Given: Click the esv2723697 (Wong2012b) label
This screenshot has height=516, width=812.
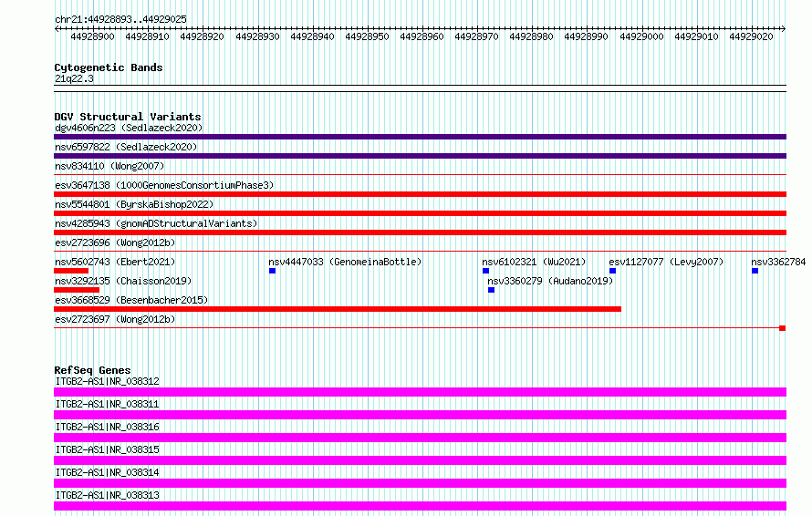Looking at the screenshot, I should click(x=115, y=319).
